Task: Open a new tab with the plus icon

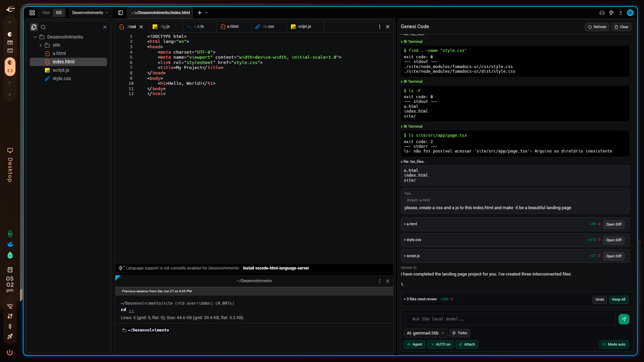Action: (200, 13)
